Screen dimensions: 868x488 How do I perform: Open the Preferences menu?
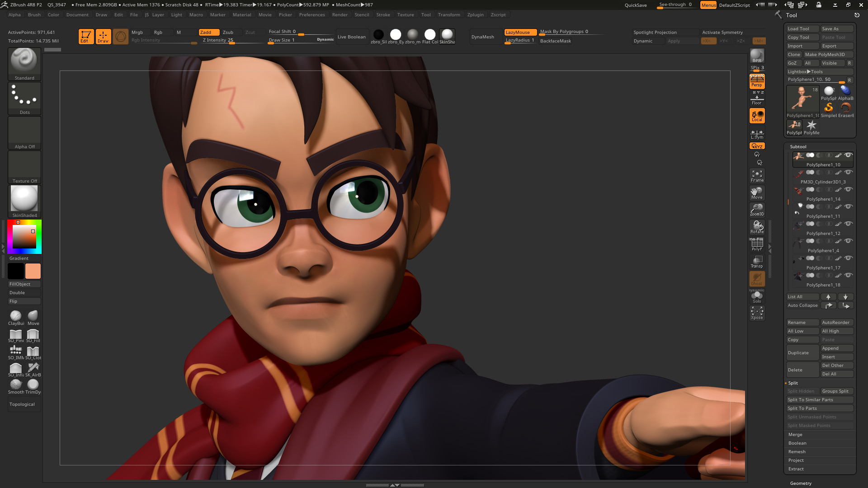[312, 14]
